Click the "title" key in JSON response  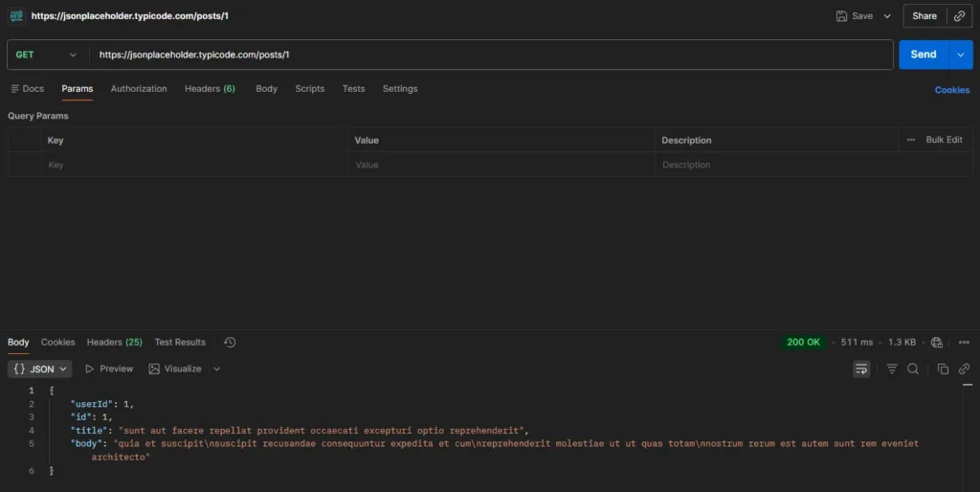[x=89, y=430]
